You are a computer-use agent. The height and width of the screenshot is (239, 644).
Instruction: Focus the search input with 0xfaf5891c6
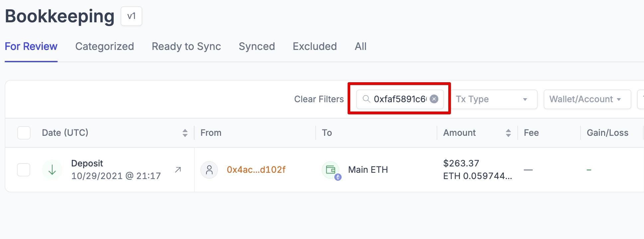pos(400,99)
